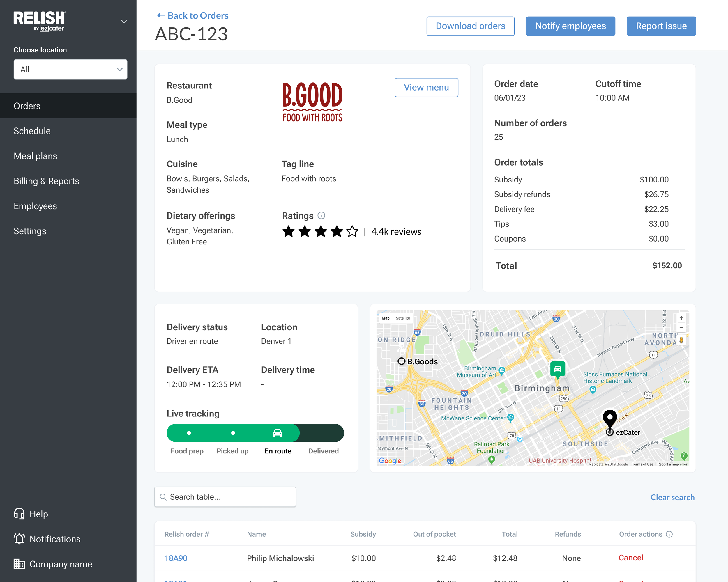This screenshot has height=582, width=728.
Task: Click the En route progress bar car
Action: [277, 433]
